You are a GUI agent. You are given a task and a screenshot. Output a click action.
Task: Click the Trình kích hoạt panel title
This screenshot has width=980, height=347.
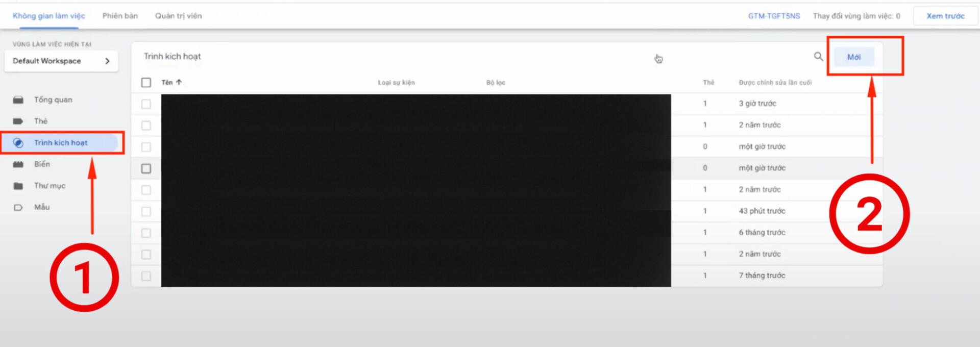click(172, 56)
